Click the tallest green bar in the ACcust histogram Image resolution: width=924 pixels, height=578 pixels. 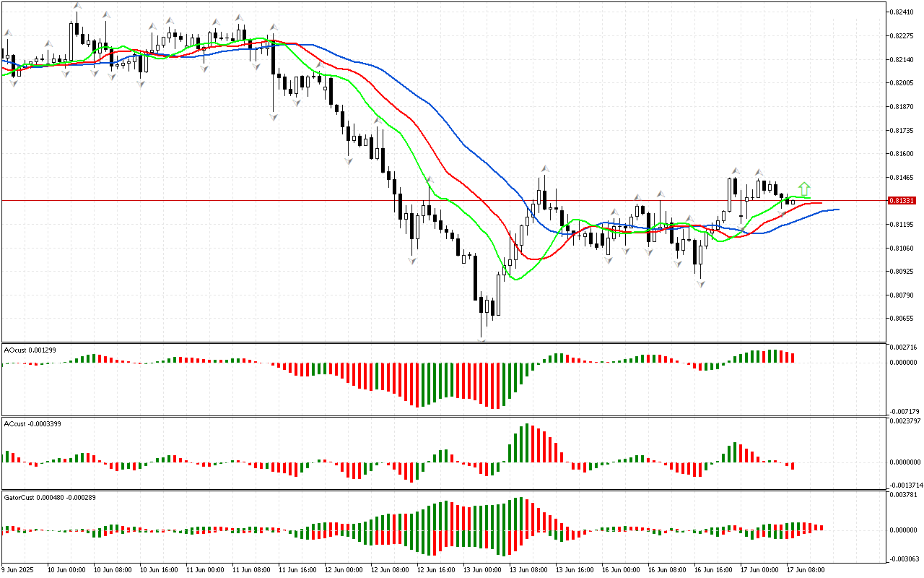coord(528,443)
